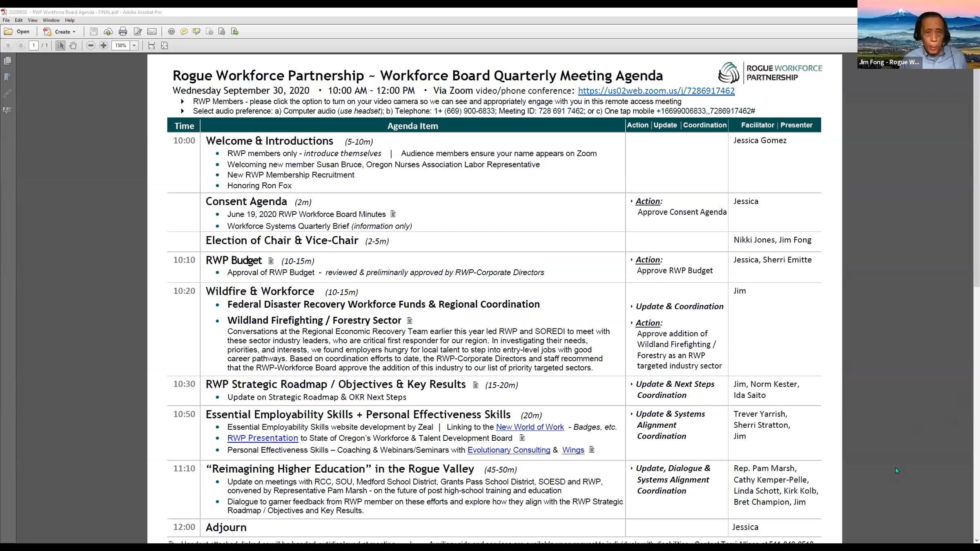The height and width of the screenshot is (551, 980).
Task: Toggle fit one full page view
Action: coord(165,45)
